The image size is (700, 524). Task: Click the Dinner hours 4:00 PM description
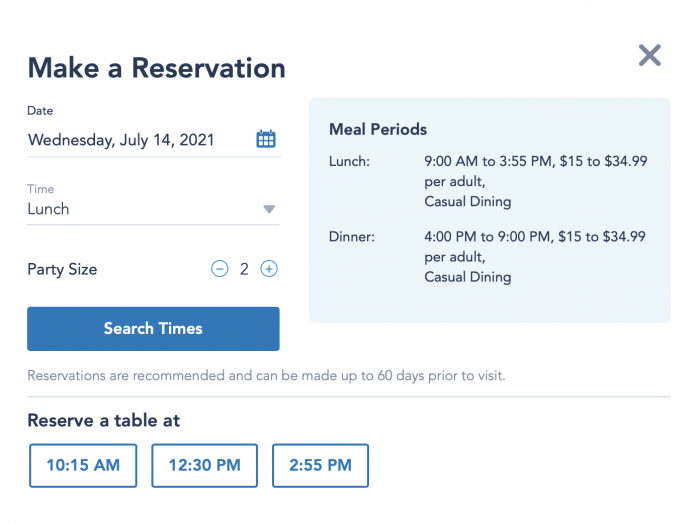[x=535, y=237]
